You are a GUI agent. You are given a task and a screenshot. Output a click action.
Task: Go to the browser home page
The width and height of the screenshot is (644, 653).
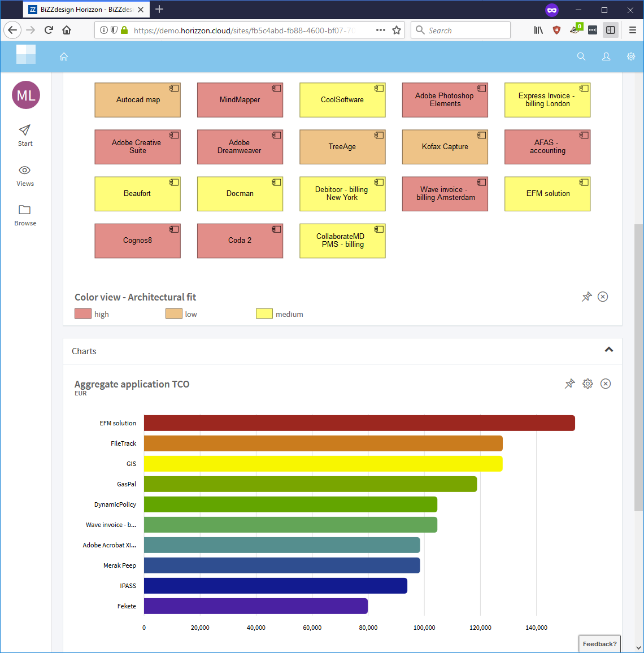tap(67, 30)
